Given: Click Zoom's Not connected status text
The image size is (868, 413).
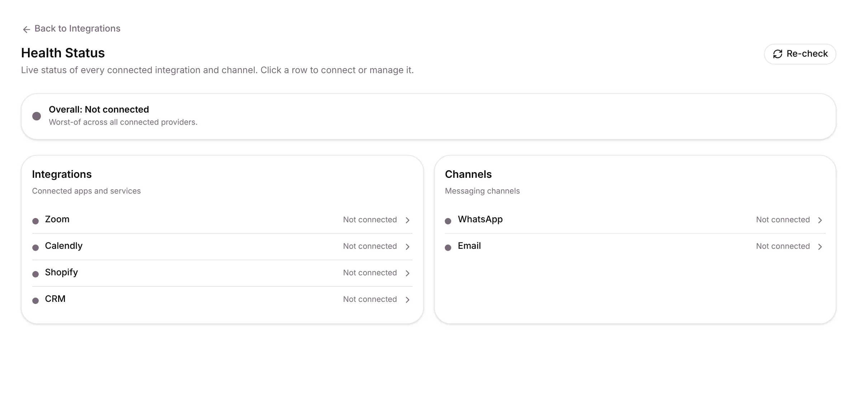Looking at the screenshot, I should point(370,220).
